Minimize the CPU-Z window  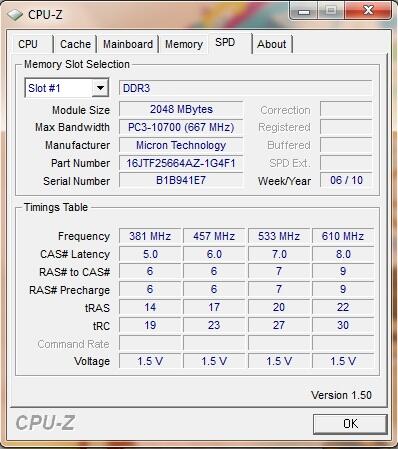coord(304,12)
